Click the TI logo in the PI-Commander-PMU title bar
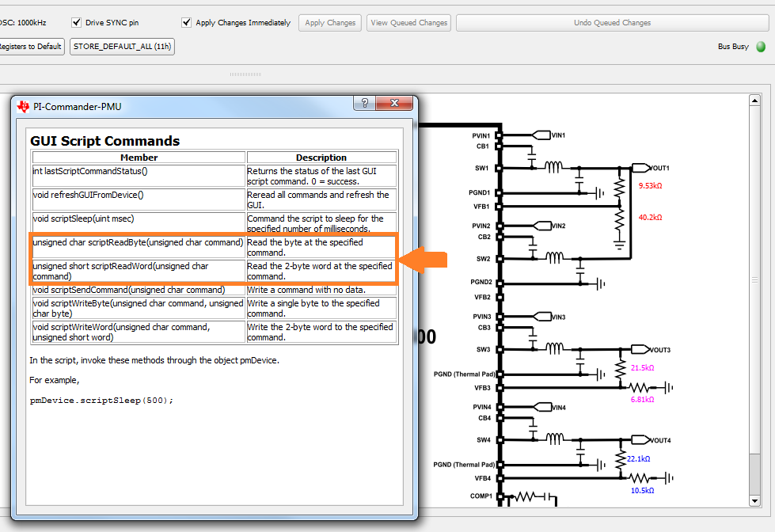This screenshot has height=532, width=775. [x=23, y=106]
